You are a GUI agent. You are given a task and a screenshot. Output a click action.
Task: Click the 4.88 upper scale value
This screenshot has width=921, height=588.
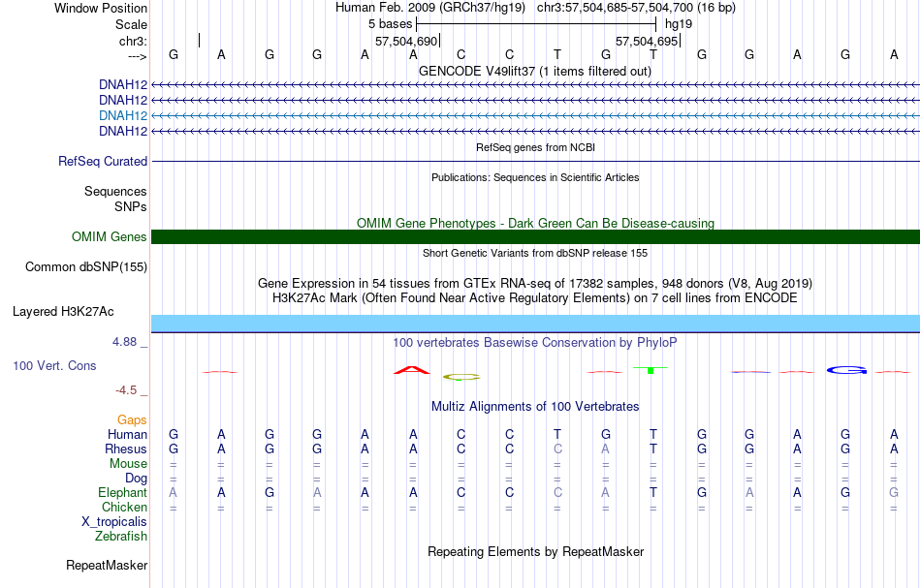(124, 342)
